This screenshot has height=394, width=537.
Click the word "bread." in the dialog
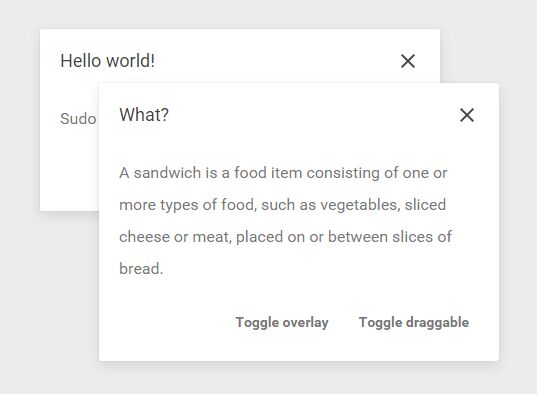pyautogui.click(x=141, y=269)
